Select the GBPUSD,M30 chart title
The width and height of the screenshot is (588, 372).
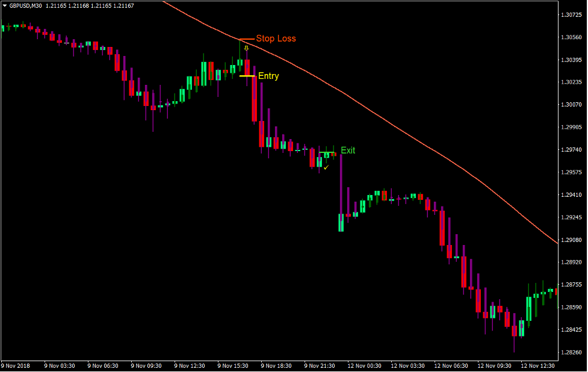point(25,5)
